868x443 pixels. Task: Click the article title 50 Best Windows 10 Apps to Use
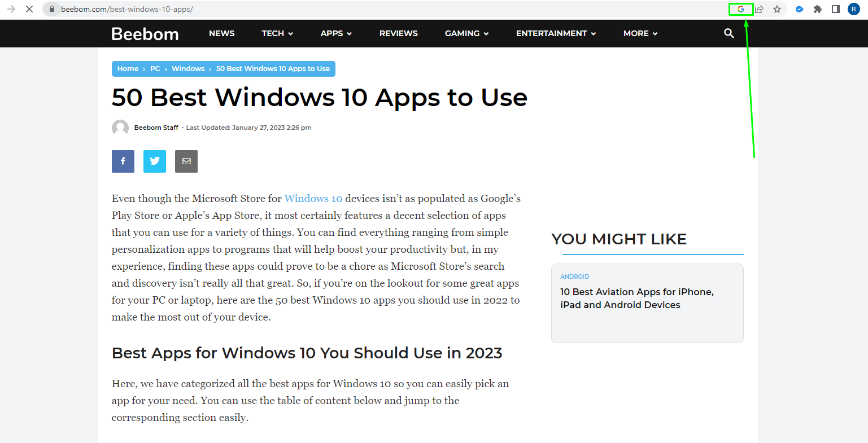click(x=320, y=98)
